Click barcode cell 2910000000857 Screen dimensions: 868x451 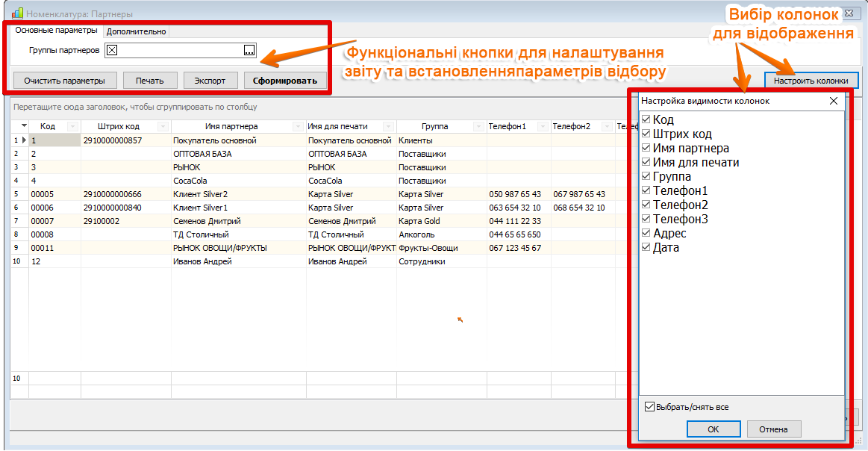[126, 140]
